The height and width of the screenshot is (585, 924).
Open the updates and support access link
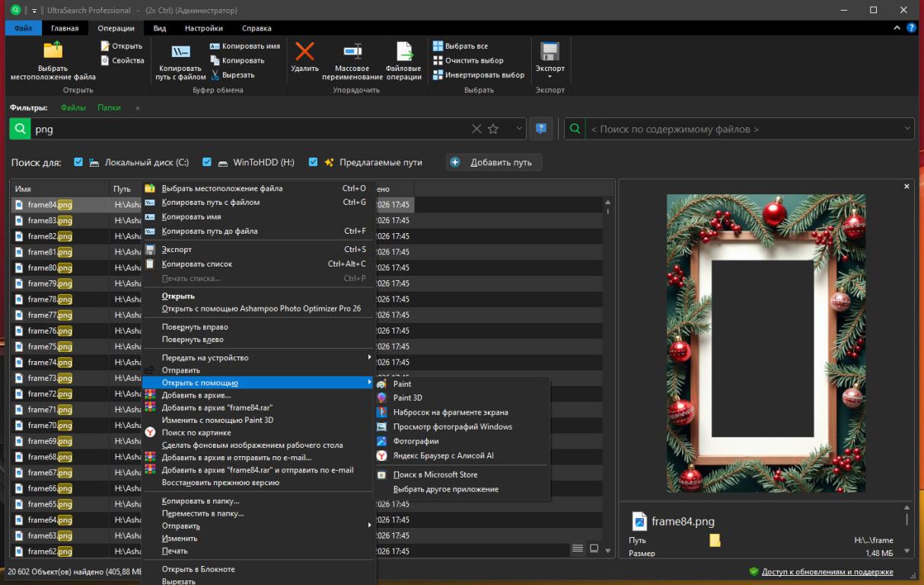coord(827,571)
